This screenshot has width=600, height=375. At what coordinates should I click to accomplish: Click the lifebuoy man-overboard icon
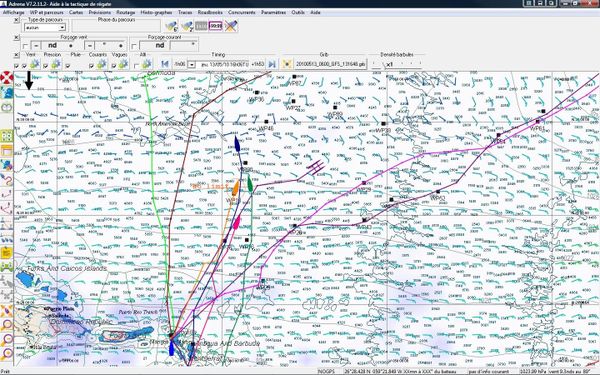(x=7, y=78)
